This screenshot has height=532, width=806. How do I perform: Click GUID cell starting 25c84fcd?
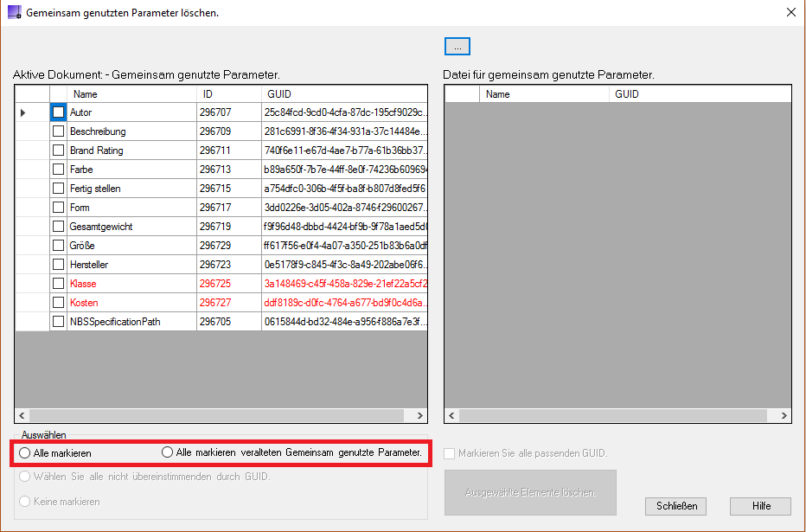[344, 112]
